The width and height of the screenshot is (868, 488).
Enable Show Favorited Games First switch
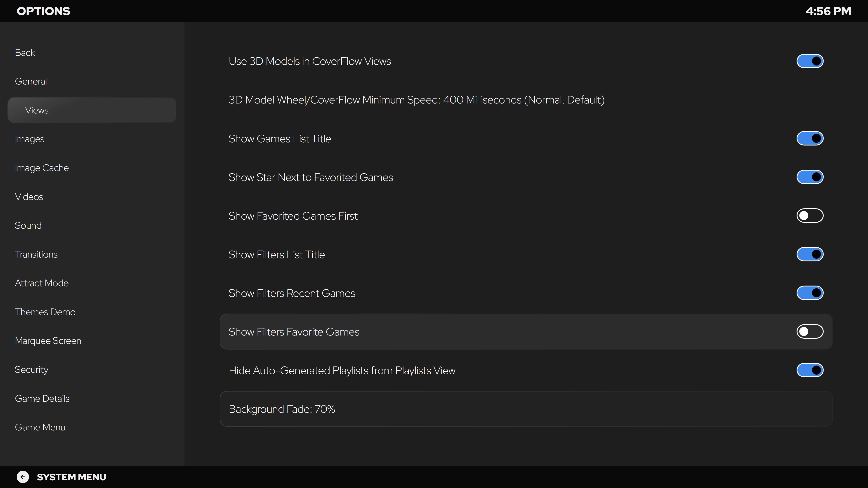click(x=810, y=216)
